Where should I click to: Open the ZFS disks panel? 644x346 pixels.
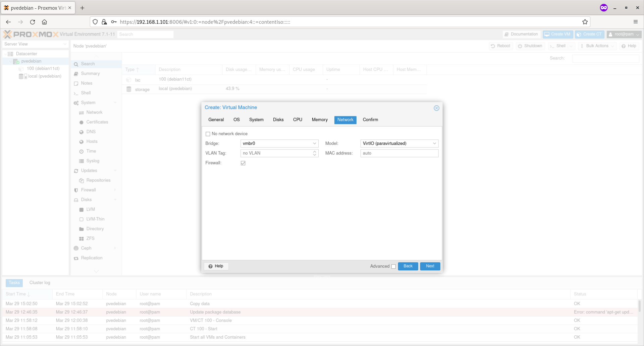90,238
